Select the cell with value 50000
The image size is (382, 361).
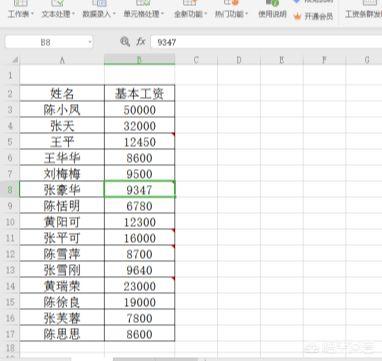pos(140,109)
